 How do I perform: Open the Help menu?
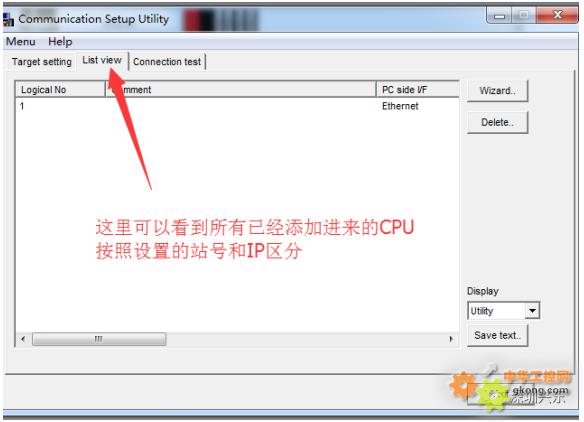click(x=60, y=41)
